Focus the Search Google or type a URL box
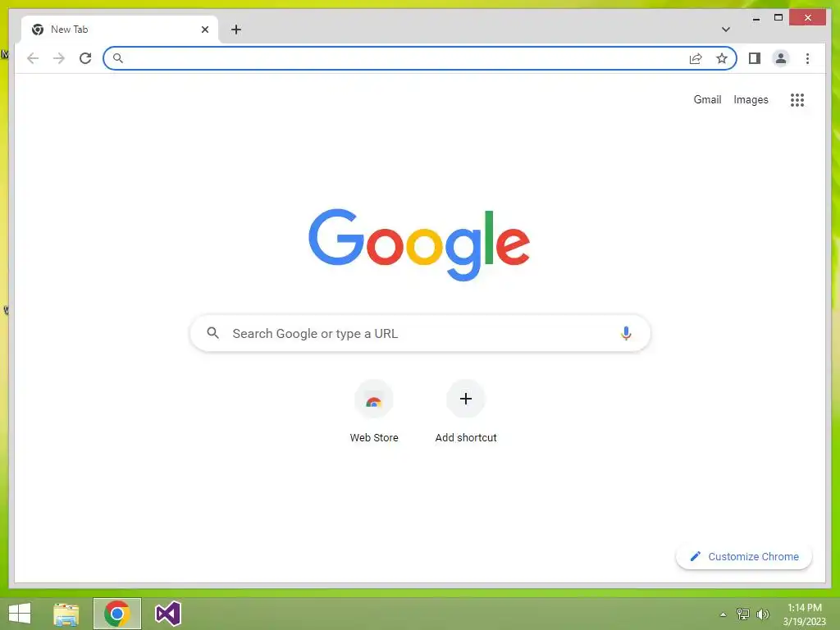The height and width of the screenshot is (630, 840). (420, 333)
